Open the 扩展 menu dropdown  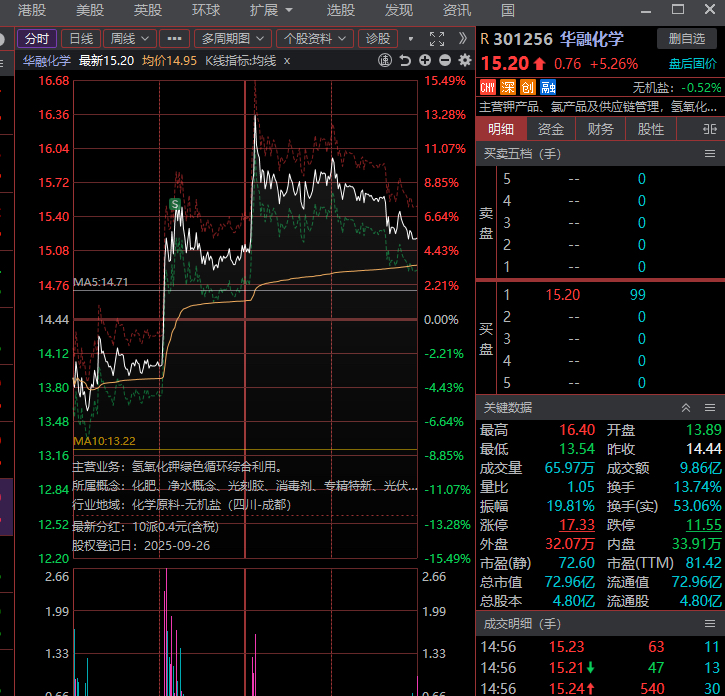pos(271,10)
